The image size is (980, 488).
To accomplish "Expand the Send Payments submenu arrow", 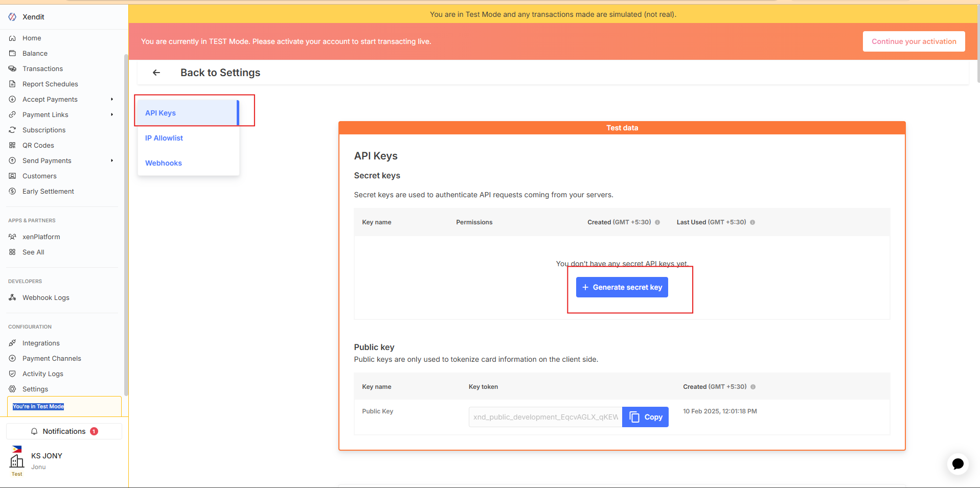I will click(112, 160).
